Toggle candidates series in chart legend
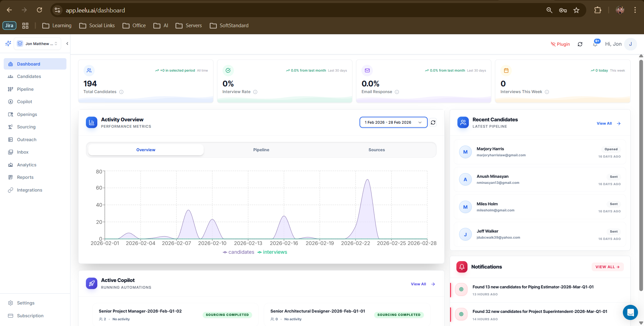644x326 pixels. tap(239, 252)
